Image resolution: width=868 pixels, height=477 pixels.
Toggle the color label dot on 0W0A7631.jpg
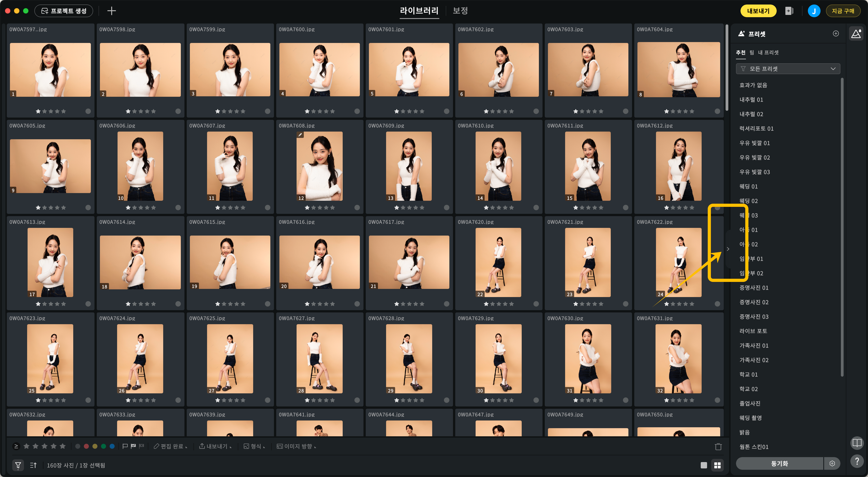click(717, 400)
